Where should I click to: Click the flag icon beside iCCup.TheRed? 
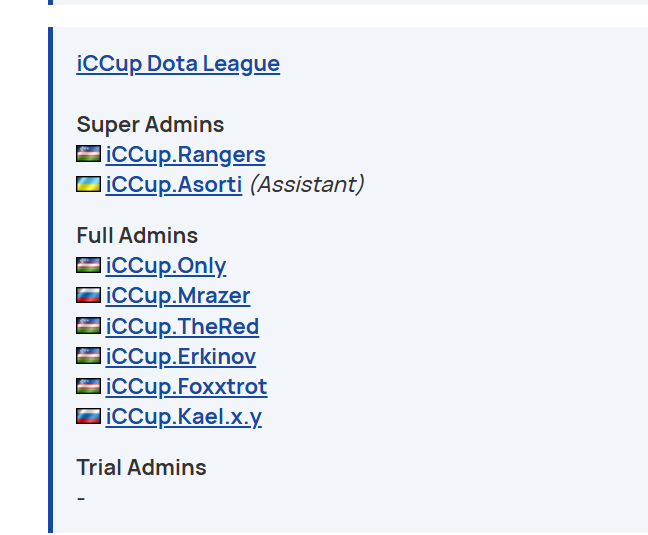[88, 326]
